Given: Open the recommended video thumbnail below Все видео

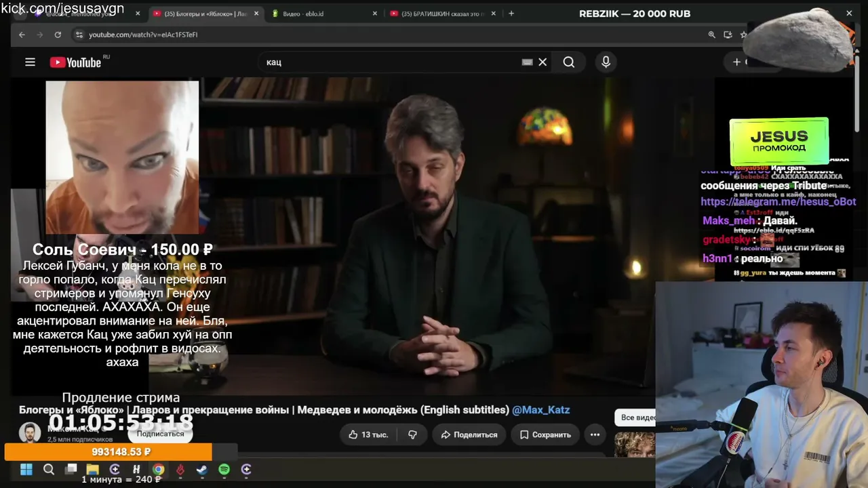Looking at the screenshot, I should (x=635, y=445).
